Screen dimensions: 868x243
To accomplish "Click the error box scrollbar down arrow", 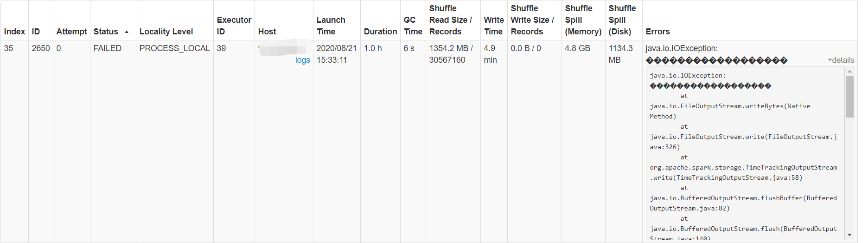I will [849, 235].
